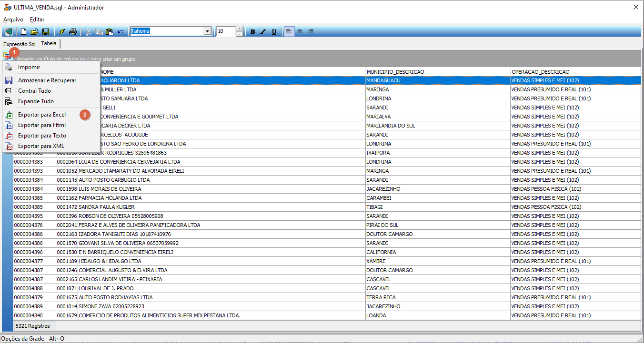Center align the text

pyautogui.click(x=300, y=32)
